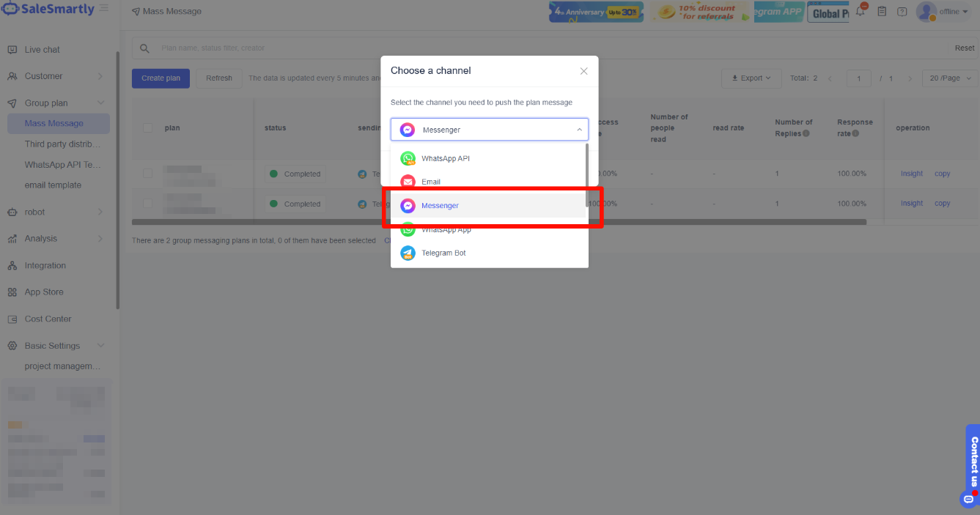The width and height of the screenshot is (980, 515).
Task: Open Third party distrib... submenu item
Action: 63,144
